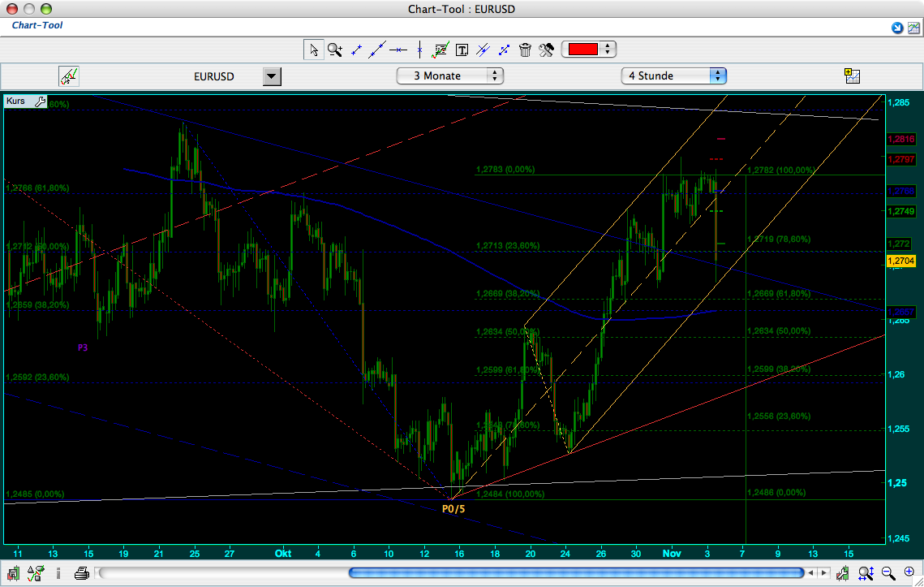Click the 1,2713 (23,60%) Fibonacci label
This screenshot has width=924, height=587.
[x=508, y=245]
